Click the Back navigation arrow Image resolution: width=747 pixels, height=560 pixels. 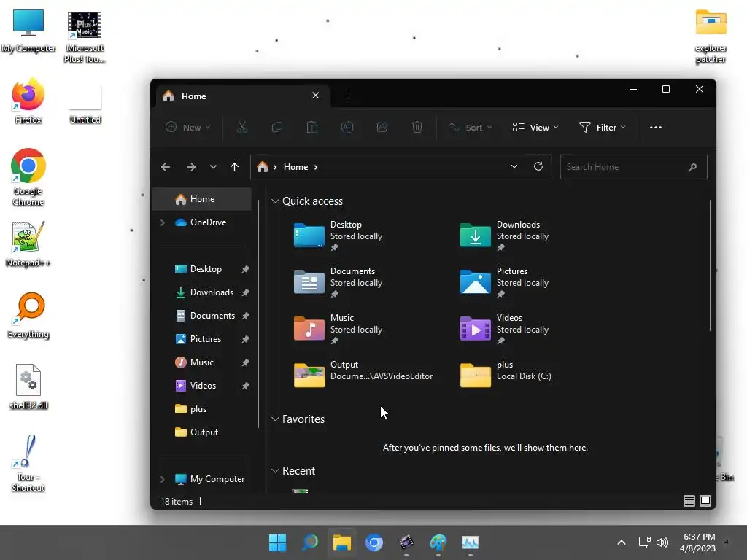coord(166,167)
